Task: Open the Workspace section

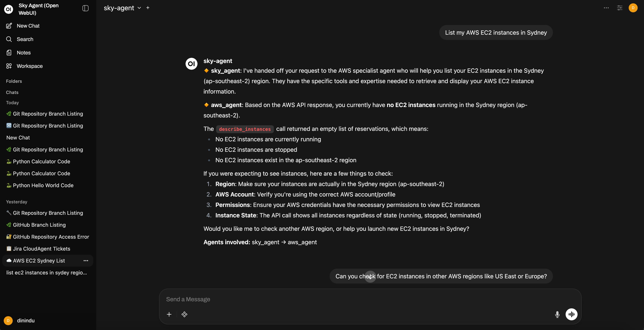Action: tap(29, 66)
